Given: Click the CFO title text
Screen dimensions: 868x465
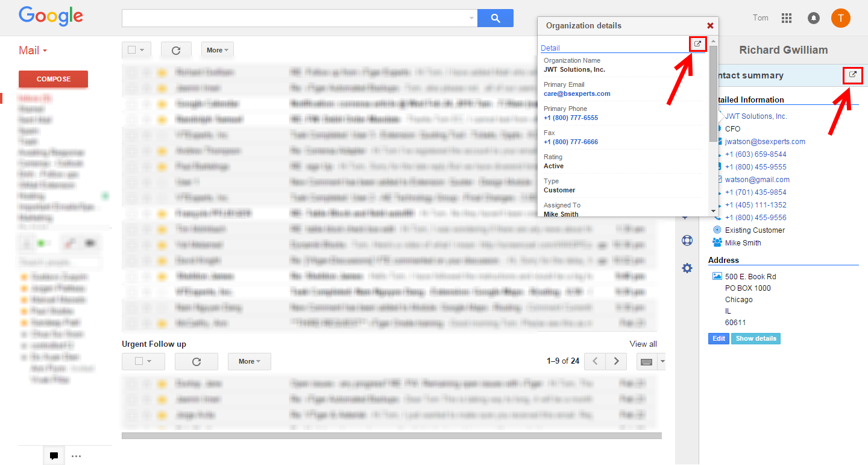Looking at the screenshot, I should coord(732,128).
